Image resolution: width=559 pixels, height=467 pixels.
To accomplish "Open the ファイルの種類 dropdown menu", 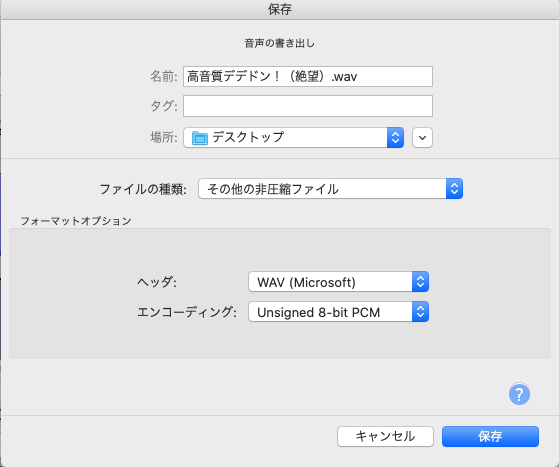I will [x=330, y=189].
